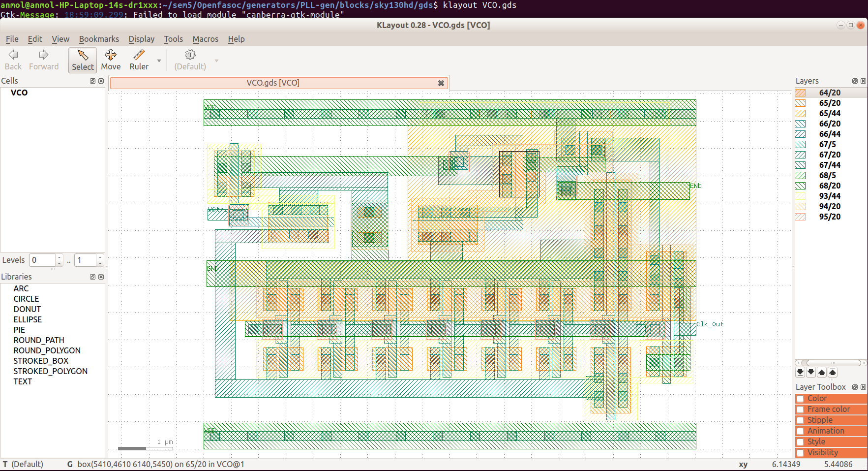Open the Macros menu
The height and width of the screenshot is (471, 868).
coord(205,39)
